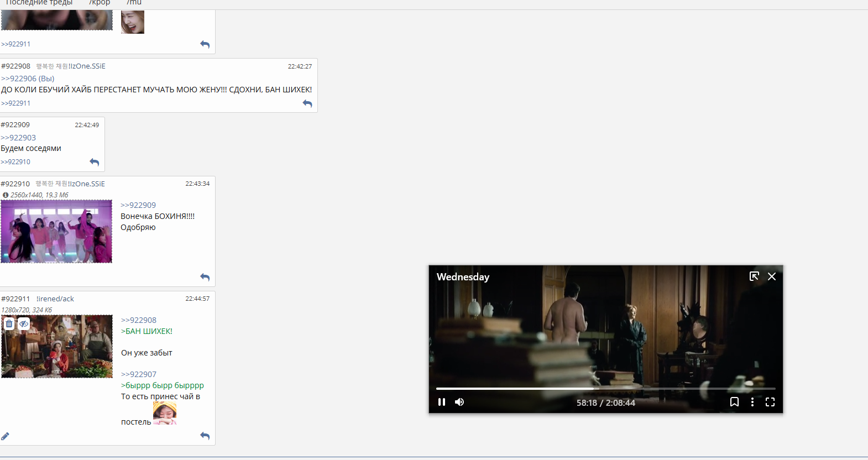868x460 pixels.
Task: Reply to post #922910
Action: [205, 277]
